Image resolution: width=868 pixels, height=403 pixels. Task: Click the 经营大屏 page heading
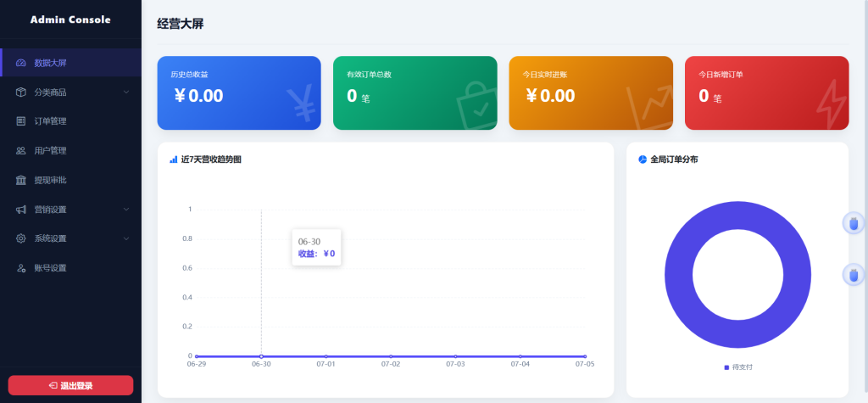[x=181, y=24]
